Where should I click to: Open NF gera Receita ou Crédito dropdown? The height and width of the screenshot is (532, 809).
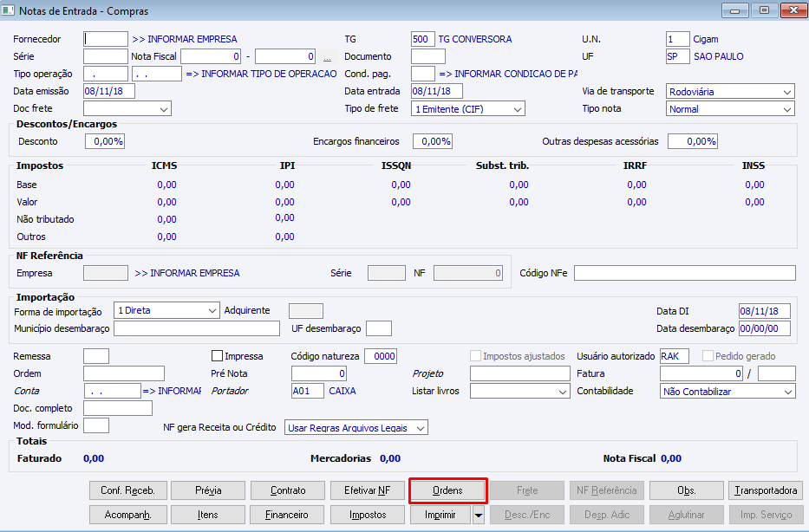coord(356,428)
